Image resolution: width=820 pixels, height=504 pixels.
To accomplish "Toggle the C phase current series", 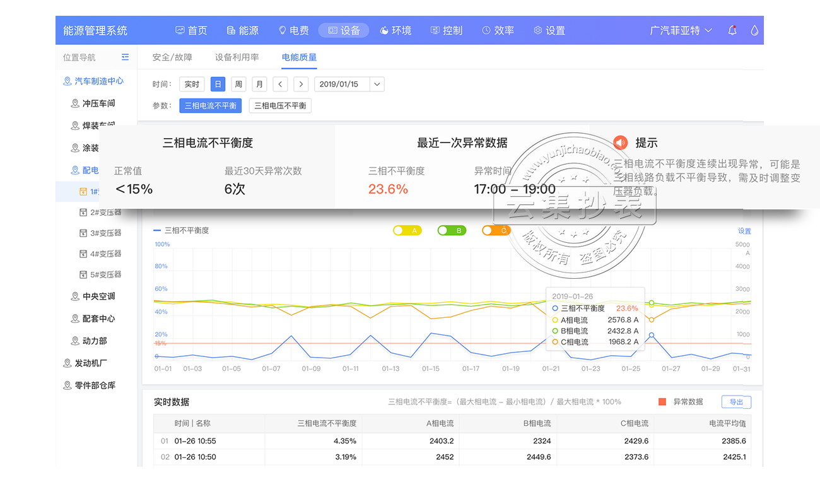I will [496, 230].
